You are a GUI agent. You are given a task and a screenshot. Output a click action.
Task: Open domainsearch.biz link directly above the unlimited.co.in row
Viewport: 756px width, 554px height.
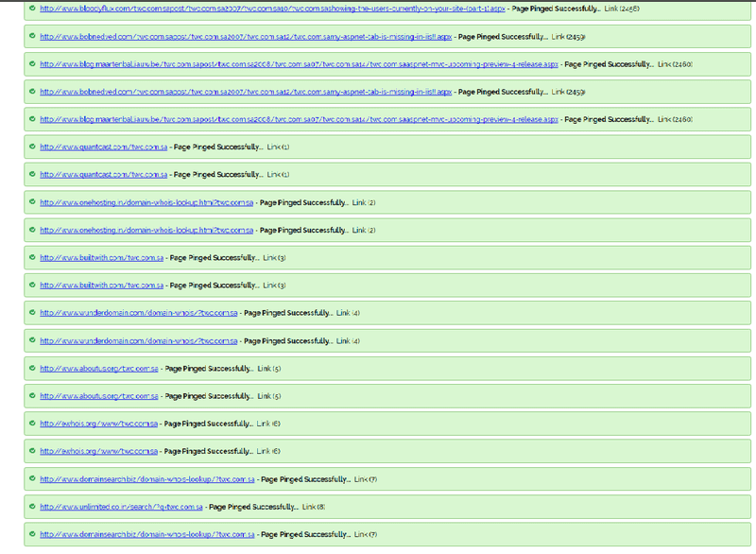147,479
